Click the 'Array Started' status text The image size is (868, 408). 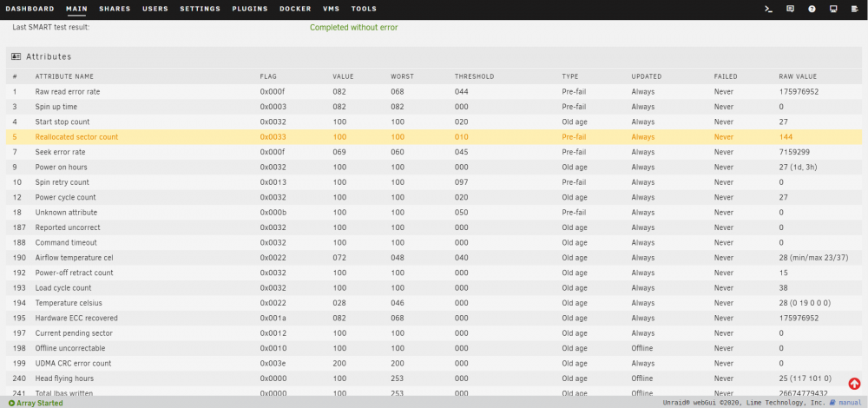40,403
